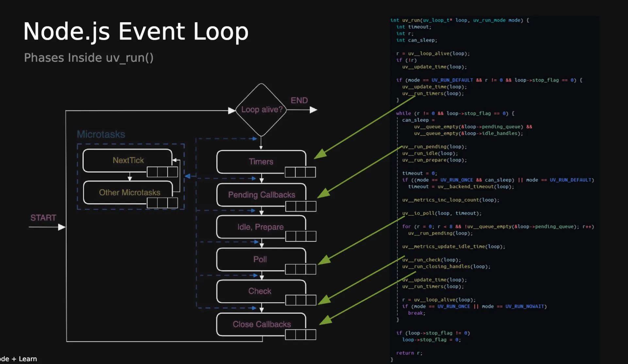Click the 'int r;' declaration
Viewport: 628px width, 364px height.
[x=405, y=34]
